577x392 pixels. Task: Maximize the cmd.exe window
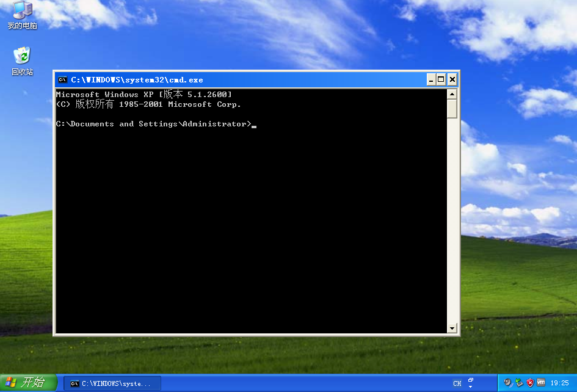point(441,79)
